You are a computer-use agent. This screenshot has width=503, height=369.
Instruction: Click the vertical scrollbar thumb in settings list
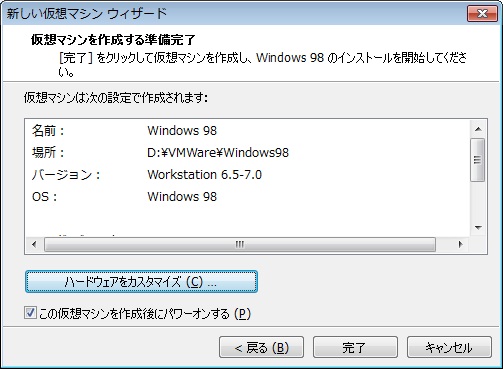coord(478,160)
